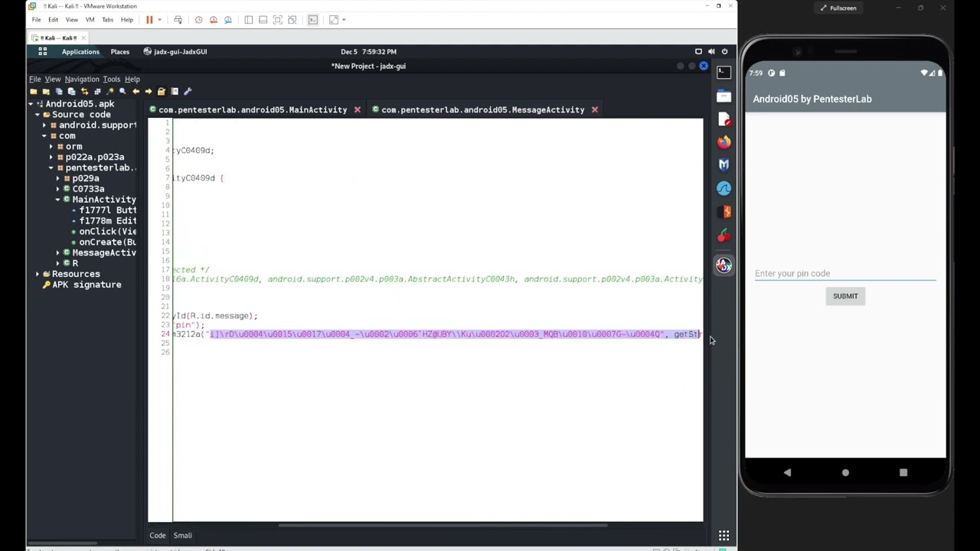Close the MessageActivity tab

[594, 109]
